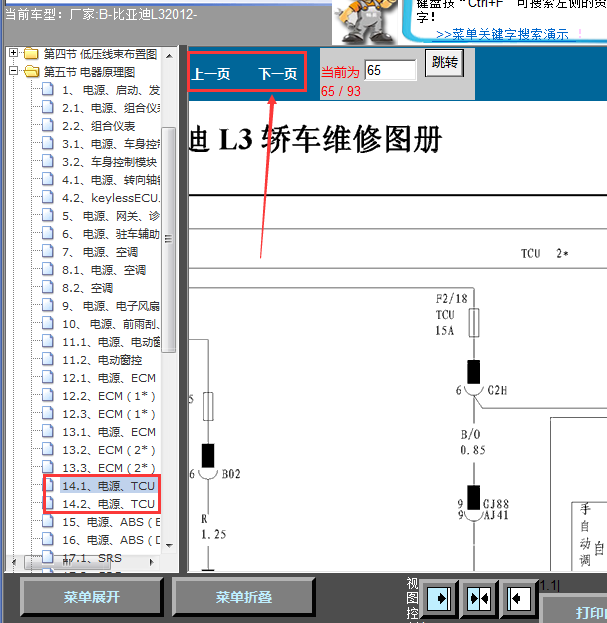
Task: Open 4.1、电源、转向轴 entry
Action: tap(111, 180)
